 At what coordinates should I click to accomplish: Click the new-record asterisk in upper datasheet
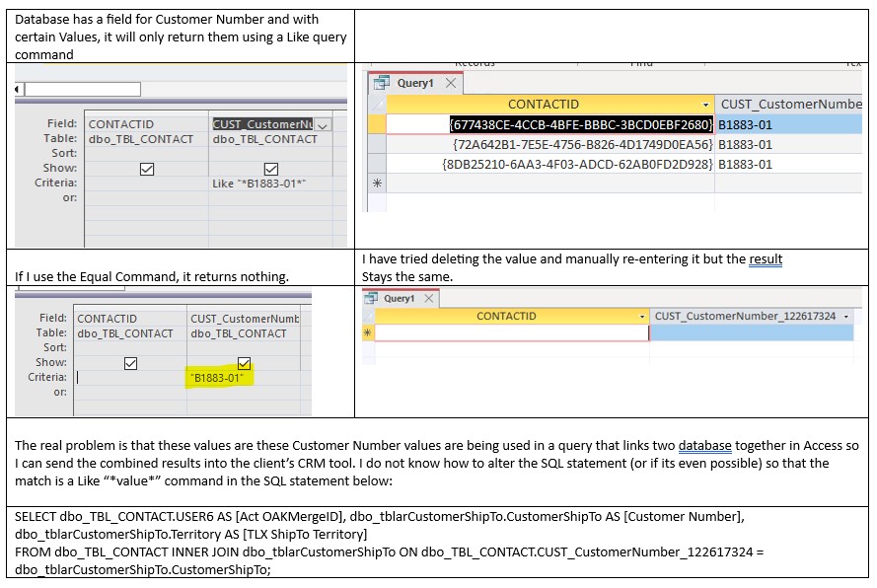pyautogui.click(x=376, y=184)
